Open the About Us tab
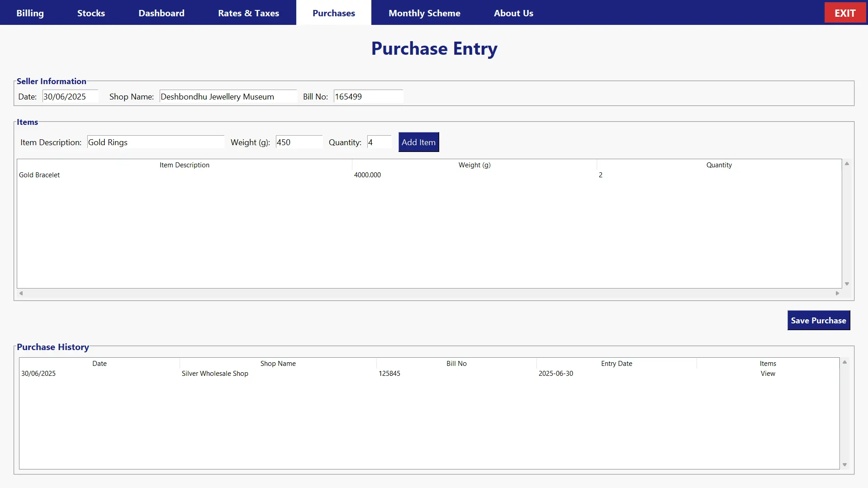 (x=513, y=13)
